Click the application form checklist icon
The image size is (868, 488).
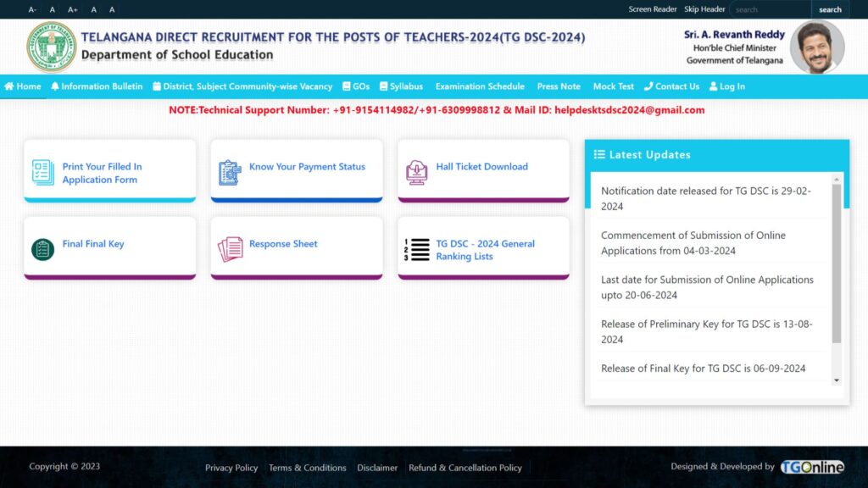click(x=43, y=173)
